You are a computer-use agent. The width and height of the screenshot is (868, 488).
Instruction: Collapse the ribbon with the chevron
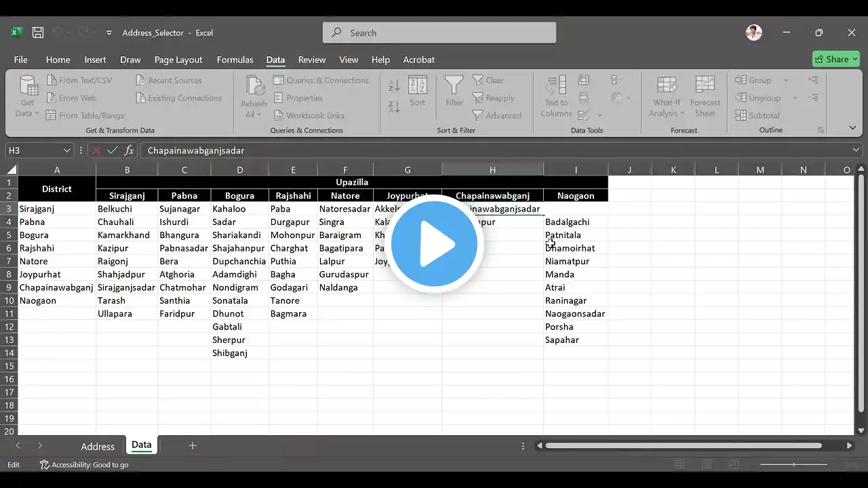tap(852, 127)
